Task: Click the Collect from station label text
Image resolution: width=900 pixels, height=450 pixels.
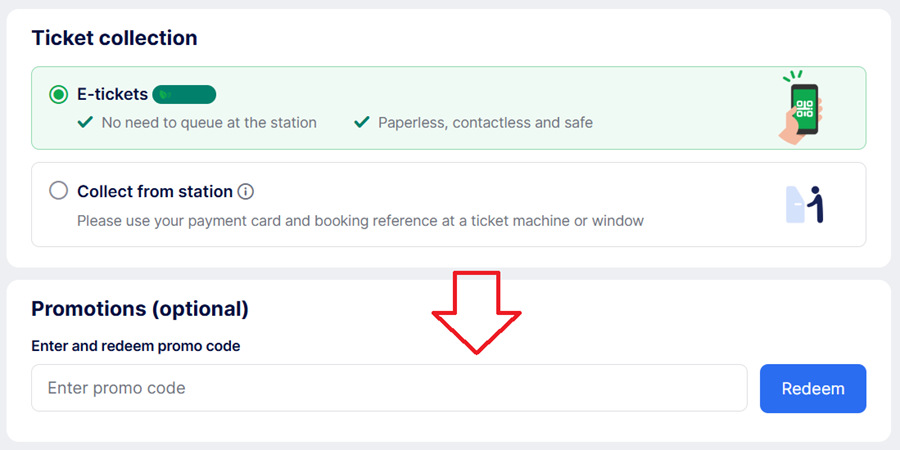Action: pos(155,191)
